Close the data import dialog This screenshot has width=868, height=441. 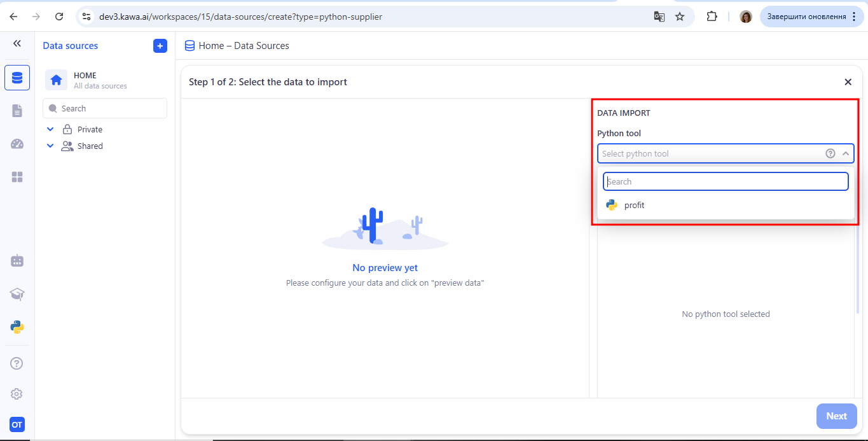[848, 82]
